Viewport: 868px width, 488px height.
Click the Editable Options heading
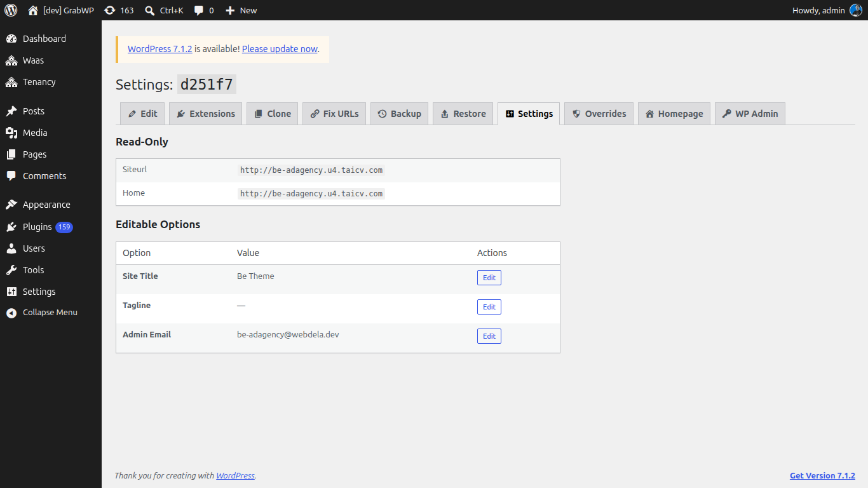(158, 224)
